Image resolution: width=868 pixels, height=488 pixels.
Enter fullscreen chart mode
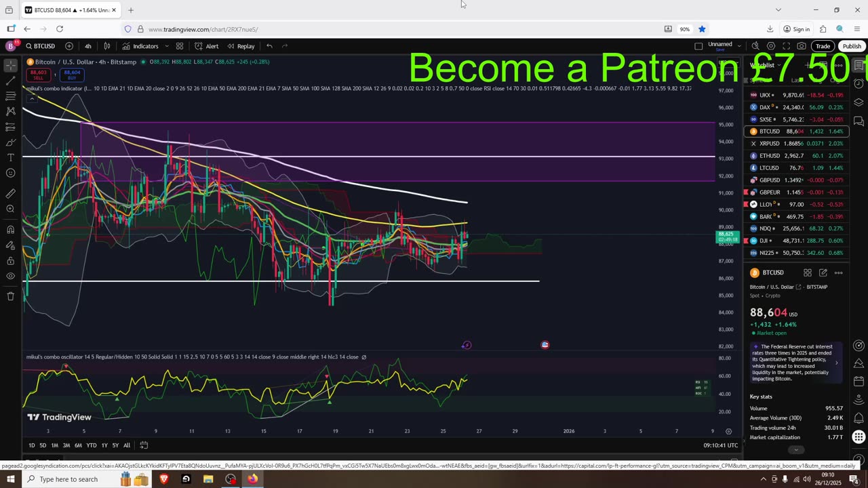tap(786, 46)
